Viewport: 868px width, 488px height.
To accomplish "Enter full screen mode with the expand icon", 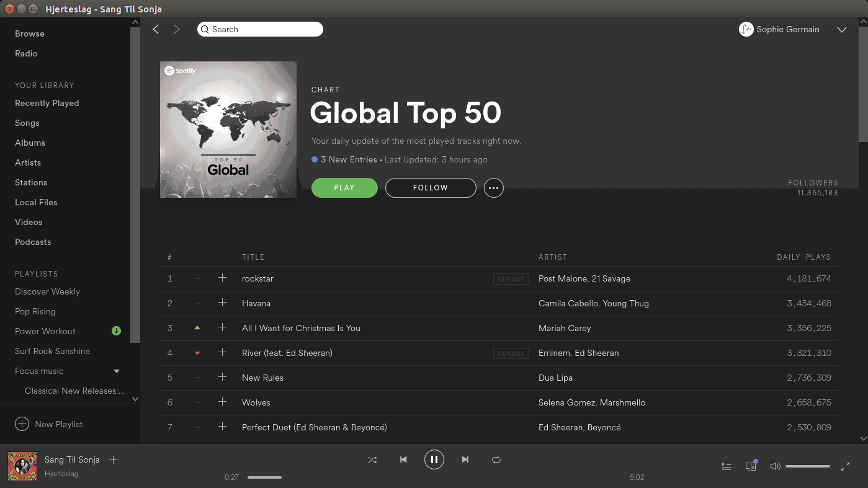I will point(845,466).
